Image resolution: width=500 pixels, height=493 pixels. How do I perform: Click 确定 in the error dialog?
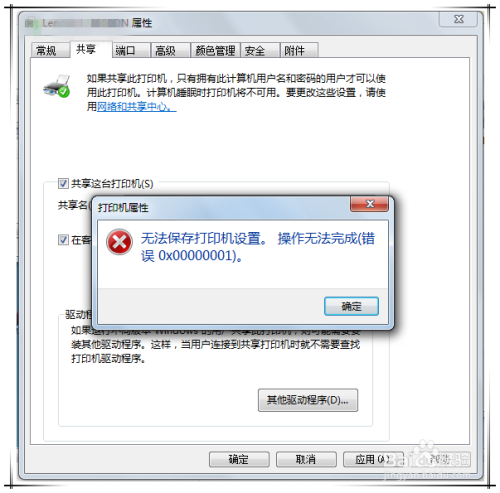(351, 306)
